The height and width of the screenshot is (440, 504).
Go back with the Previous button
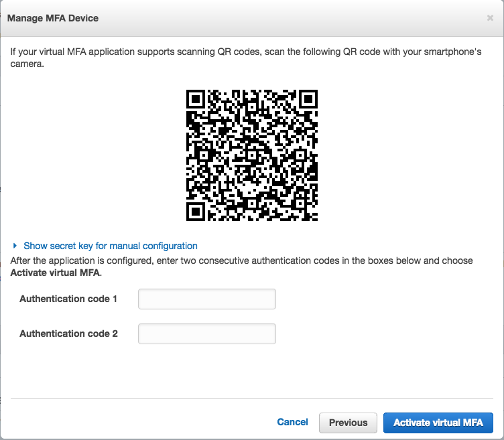pos(348,423)
